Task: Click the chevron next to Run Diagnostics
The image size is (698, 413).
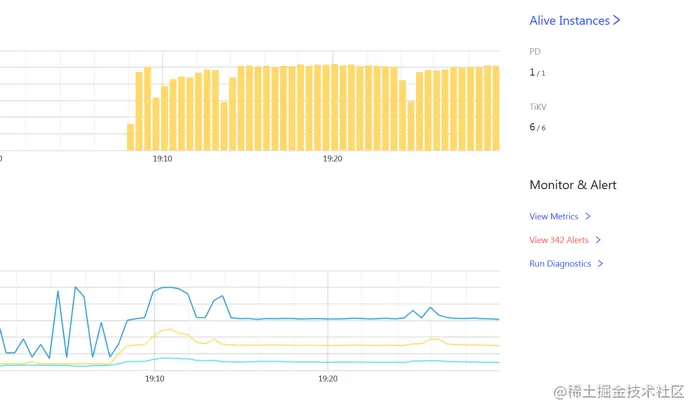Action: pos(600,264)
